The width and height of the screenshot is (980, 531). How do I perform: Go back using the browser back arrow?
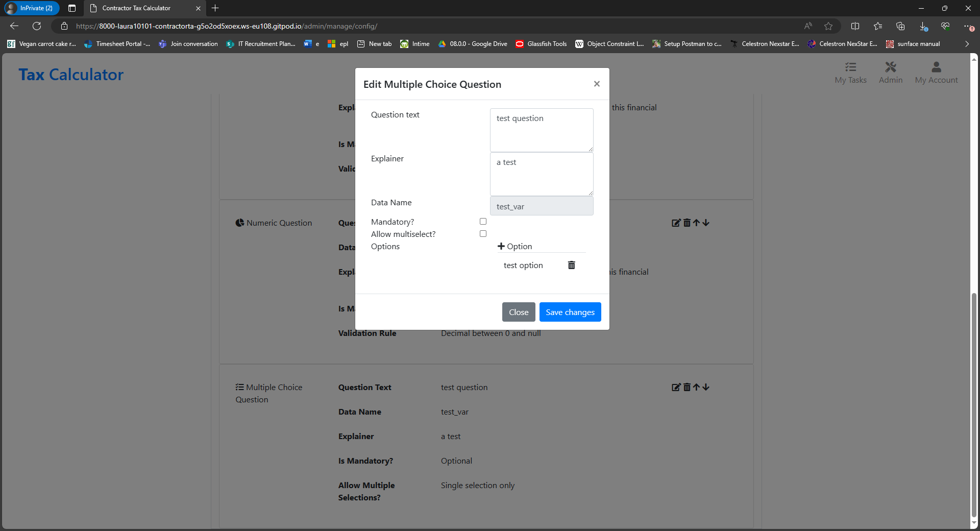[x=14, y=26]
